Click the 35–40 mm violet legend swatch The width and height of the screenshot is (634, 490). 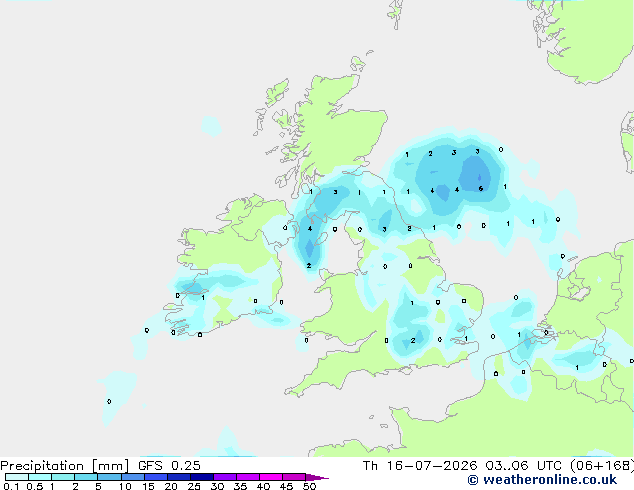248,477
